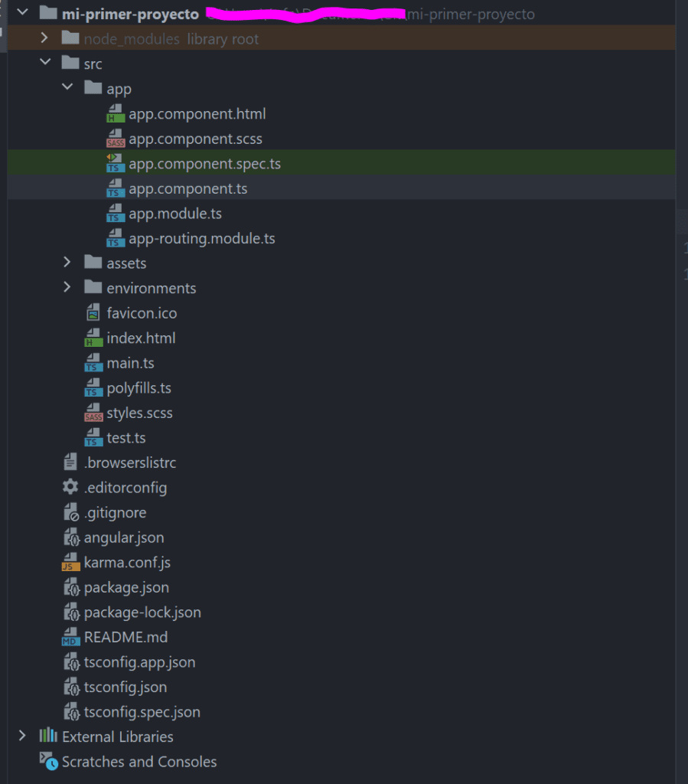Click the Markdown icon beside README.md
Image resolution: width=688 pixels, height=784 pixels.
click(71, 636)
